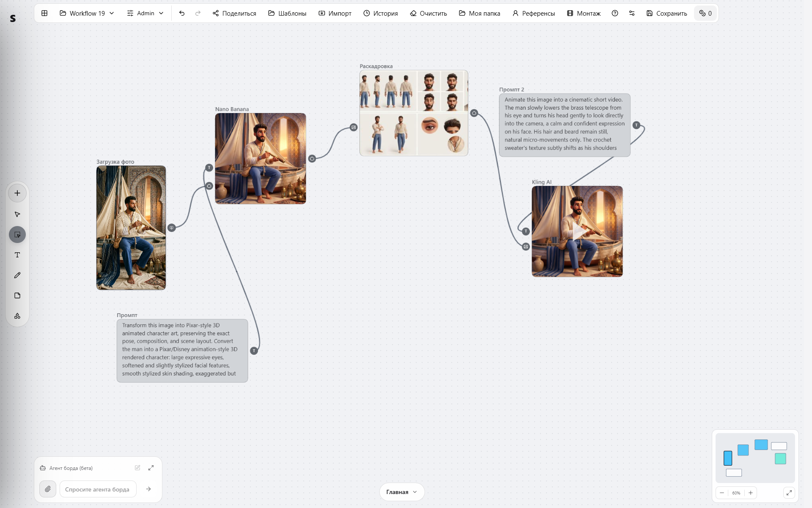
Task: Save the board with Сохранить
Action: point(667,13)
